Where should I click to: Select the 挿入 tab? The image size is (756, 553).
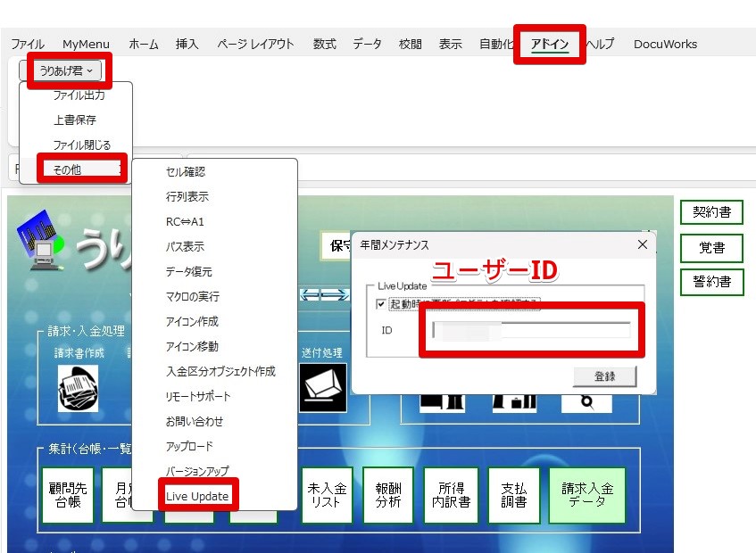click(187, 44)
